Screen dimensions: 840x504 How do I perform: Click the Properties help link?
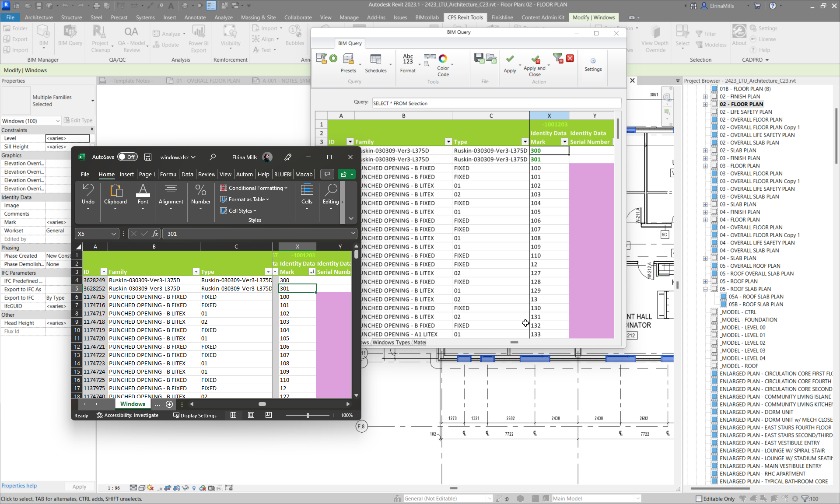(19, 486)
